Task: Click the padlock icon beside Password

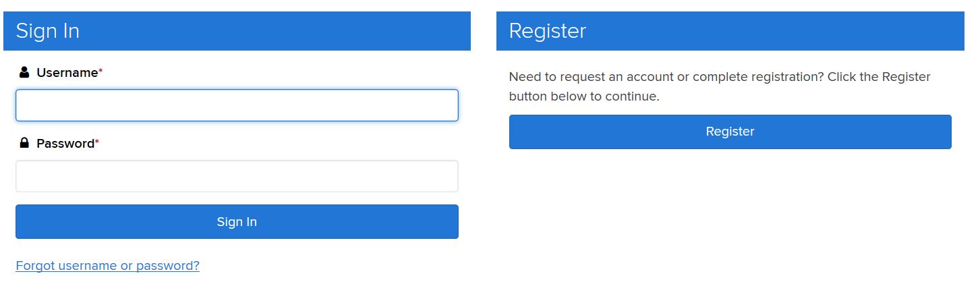Action: click(x=24, y=143)
